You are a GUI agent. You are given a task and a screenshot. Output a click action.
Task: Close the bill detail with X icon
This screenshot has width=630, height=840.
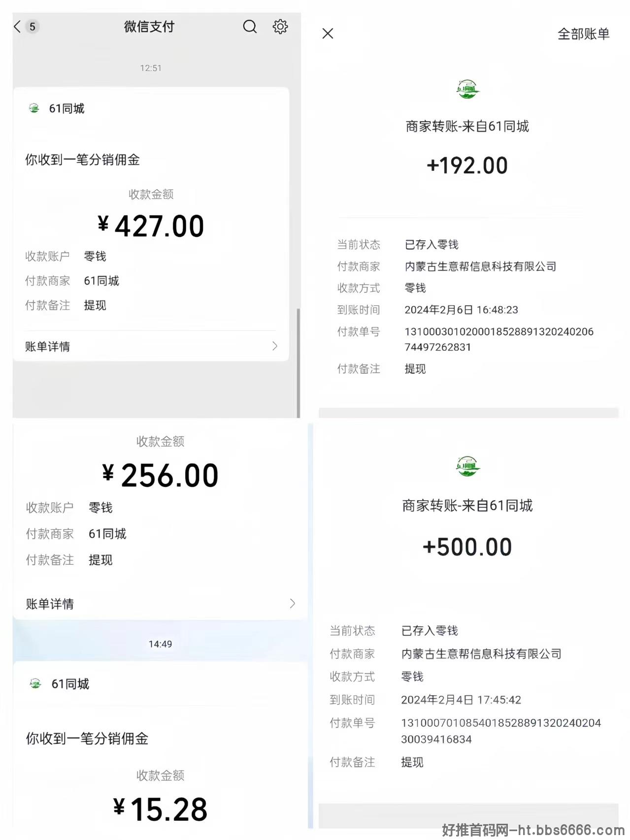pos(328,33)
